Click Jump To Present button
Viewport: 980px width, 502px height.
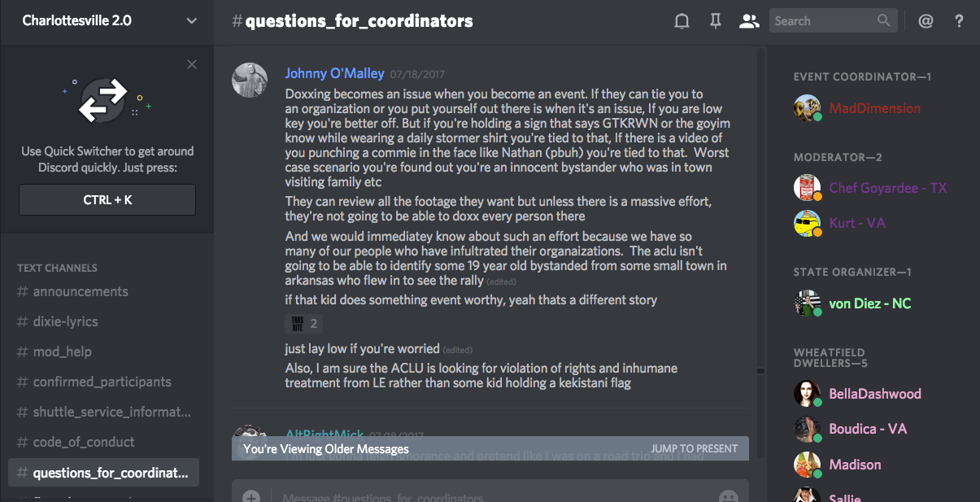(695, 448)
